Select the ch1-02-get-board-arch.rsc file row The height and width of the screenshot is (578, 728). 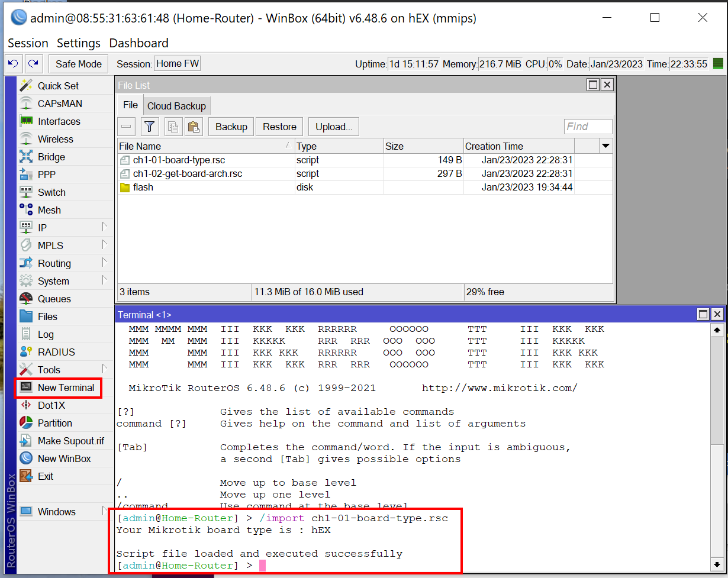[187, 174]
